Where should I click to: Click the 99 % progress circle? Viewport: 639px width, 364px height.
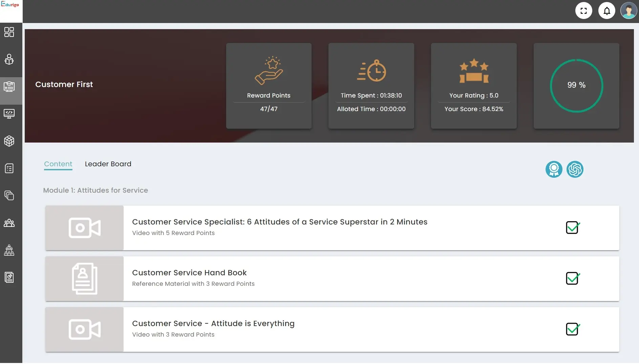coord(576,86)
